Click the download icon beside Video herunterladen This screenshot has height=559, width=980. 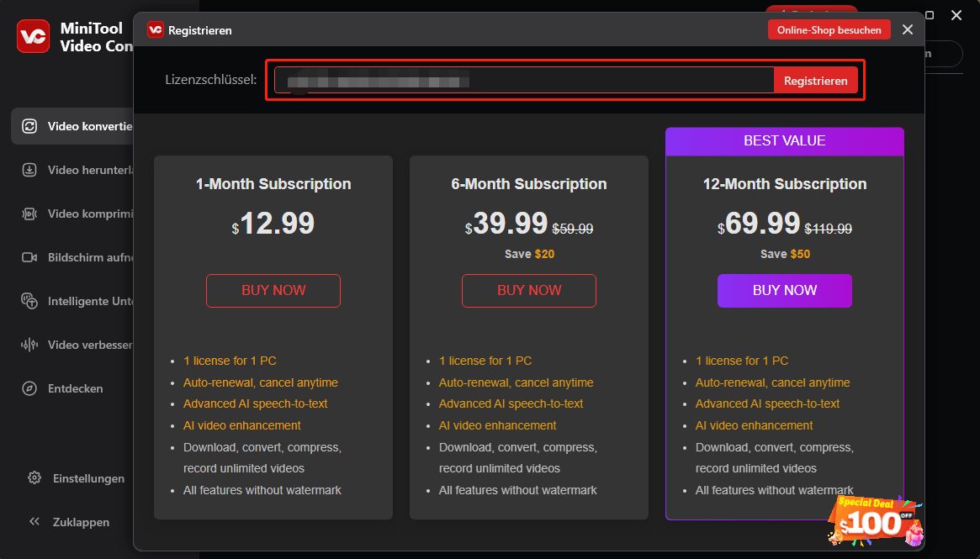tap(29, 170)
